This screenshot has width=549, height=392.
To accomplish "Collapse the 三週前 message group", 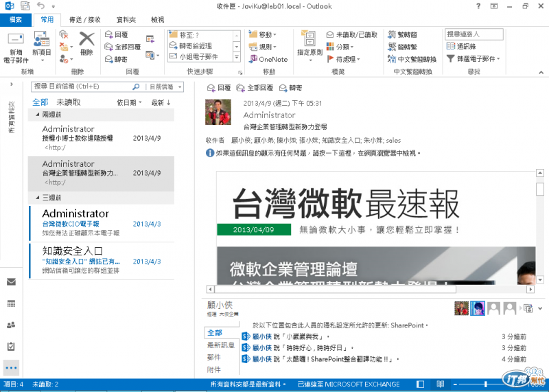I will point(38,198).
